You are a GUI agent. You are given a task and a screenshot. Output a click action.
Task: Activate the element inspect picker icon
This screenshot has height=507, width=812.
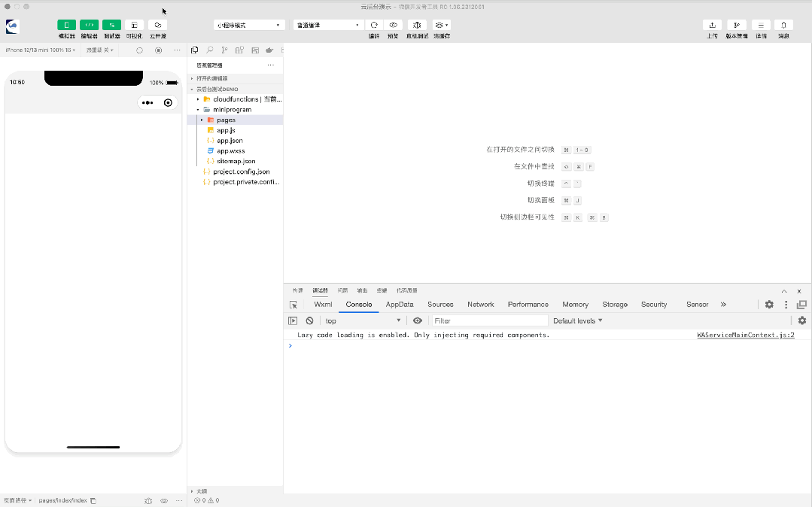click(x=293, y=305)
